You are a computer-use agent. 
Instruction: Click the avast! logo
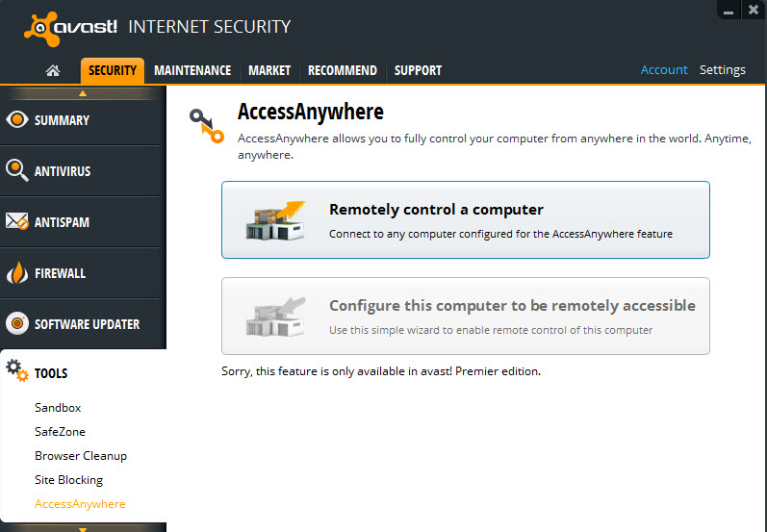(70, 28)
